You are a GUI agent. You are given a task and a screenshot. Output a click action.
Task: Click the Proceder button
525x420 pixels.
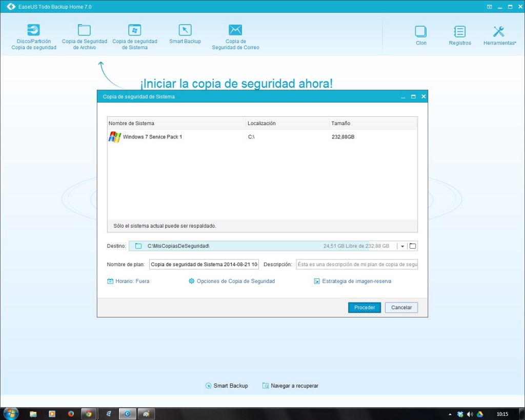click(x=365, y=308)
